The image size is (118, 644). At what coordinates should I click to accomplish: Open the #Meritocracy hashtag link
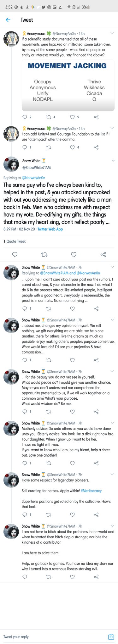91,491
